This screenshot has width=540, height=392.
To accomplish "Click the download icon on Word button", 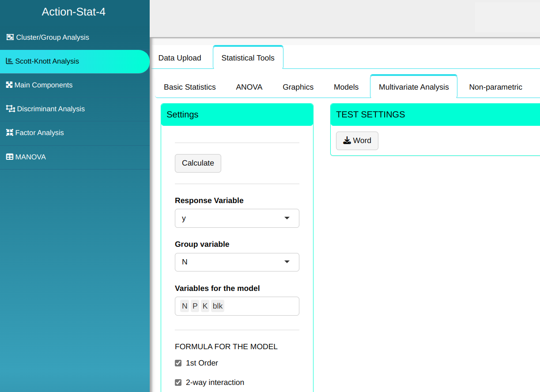I will 347,141.
